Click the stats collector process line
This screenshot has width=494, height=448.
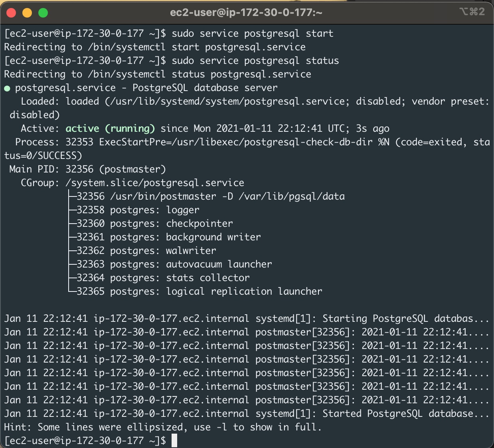click(160, 278)
